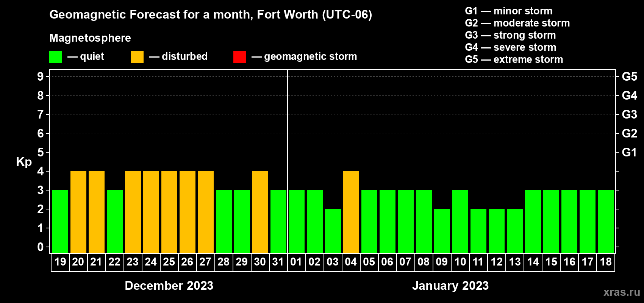
Task: Click the green bar for January 08
Action: [x=424, y=221]
